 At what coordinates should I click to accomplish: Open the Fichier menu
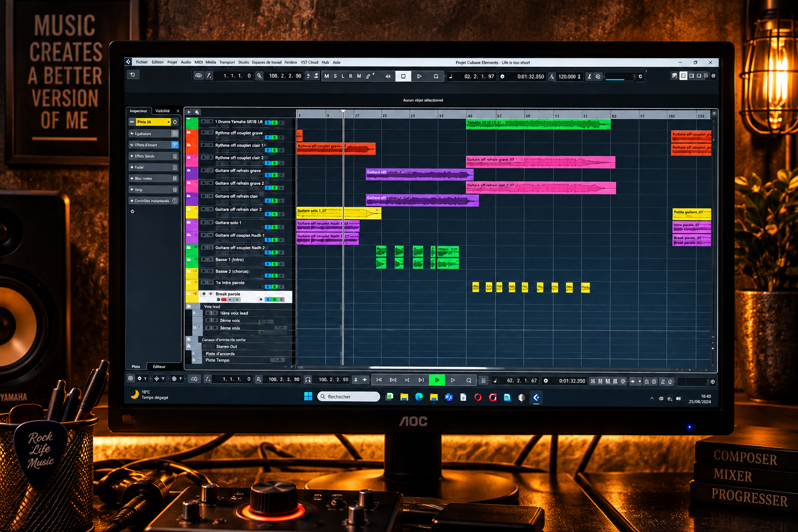click(142, 62)
